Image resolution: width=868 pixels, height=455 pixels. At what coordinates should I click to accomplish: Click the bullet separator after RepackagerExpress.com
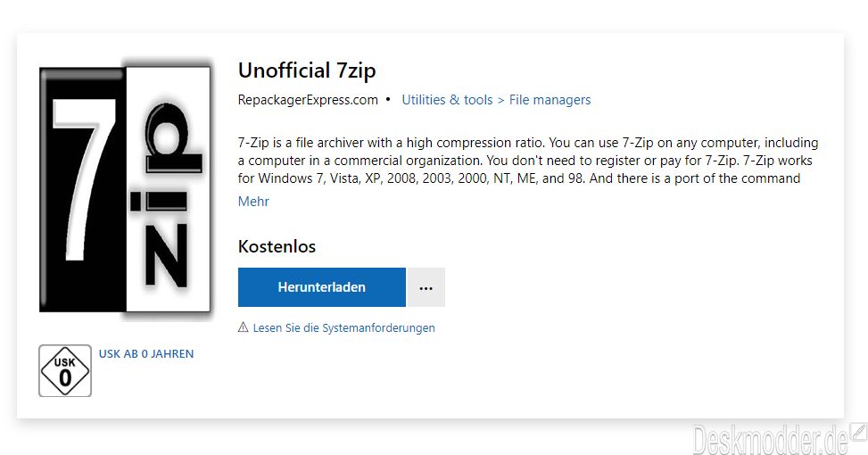click(x=388, y=99)
